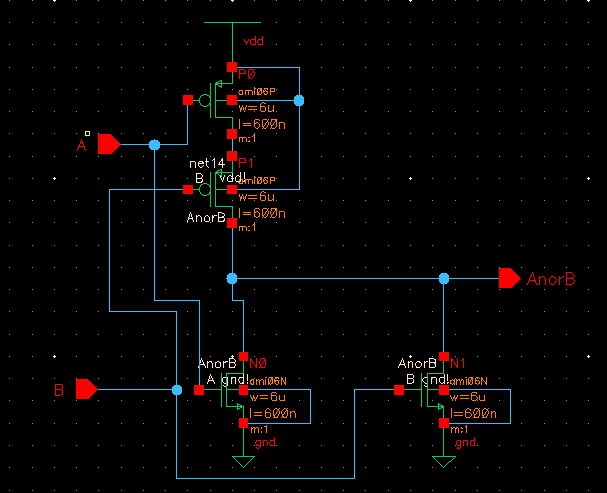Click the small yellow marker near pin A

tap(87, 134)
